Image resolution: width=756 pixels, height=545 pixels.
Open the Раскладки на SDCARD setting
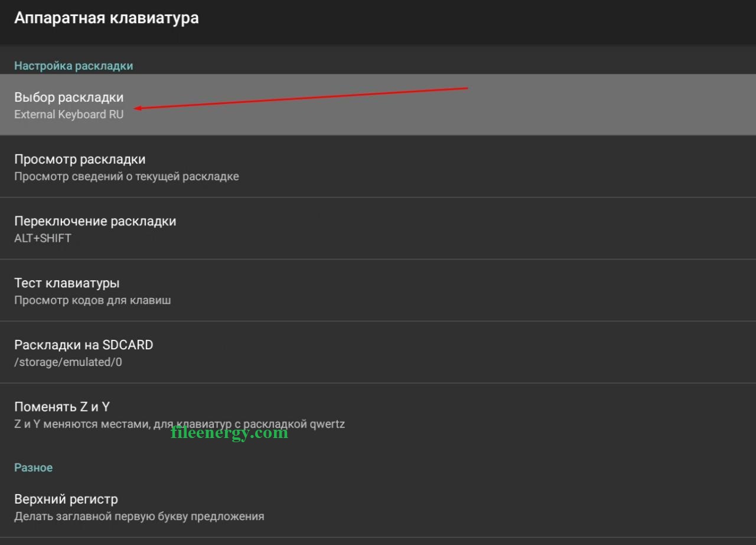pos(378,352)
